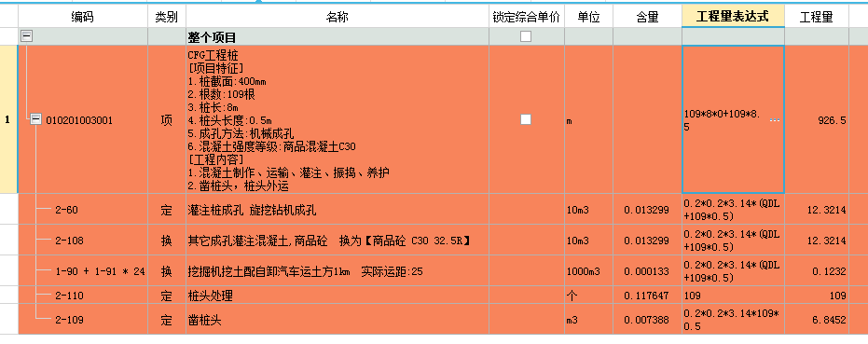868x344 pixels.
Task: Select 含量 value 0.007388
Action: point(647,319)
